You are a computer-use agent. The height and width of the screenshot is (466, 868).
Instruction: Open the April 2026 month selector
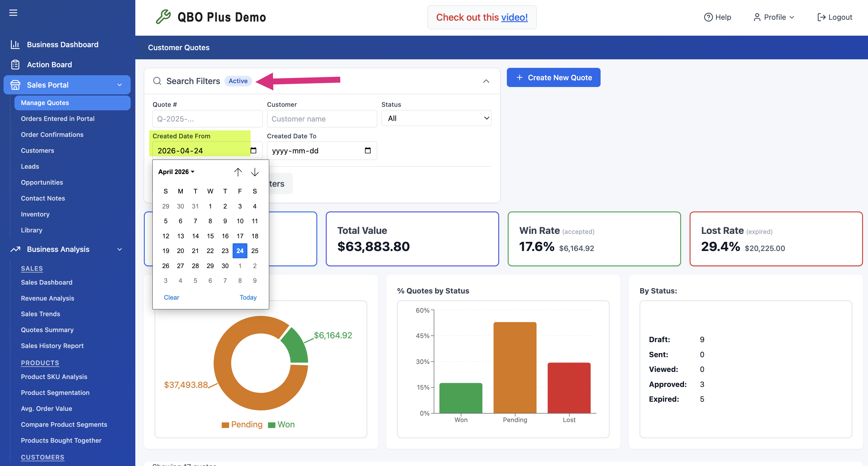176,172
